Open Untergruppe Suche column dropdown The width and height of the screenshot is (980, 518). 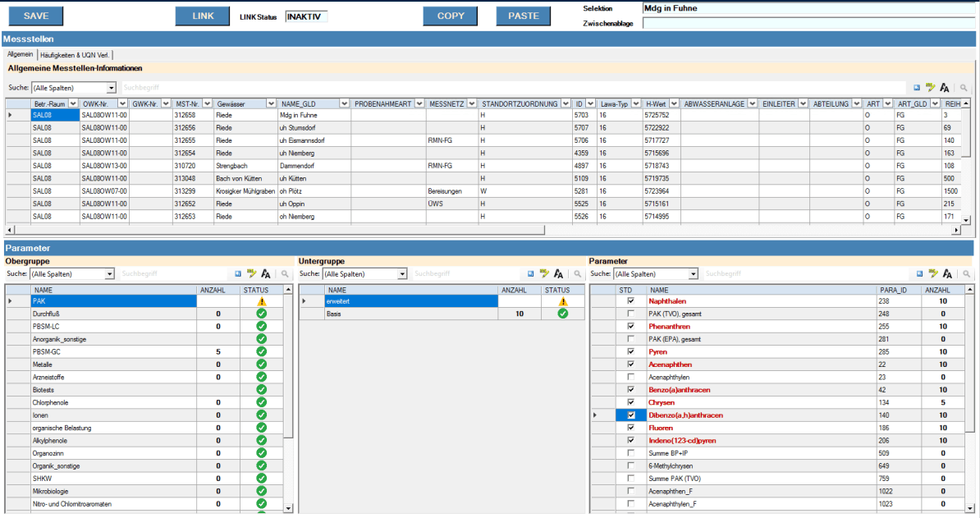click(402, 274)
